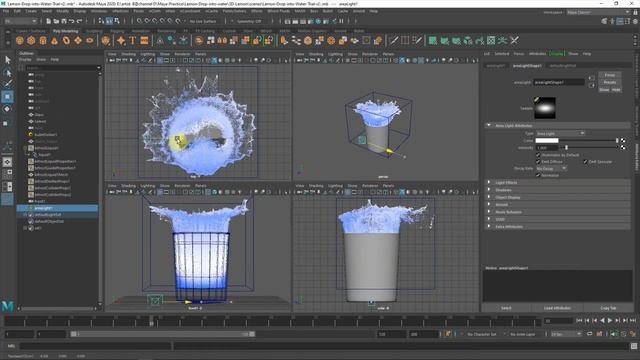
Task: Click the Hide button in Attribute Editor
Action: click(x=616, y=89)
